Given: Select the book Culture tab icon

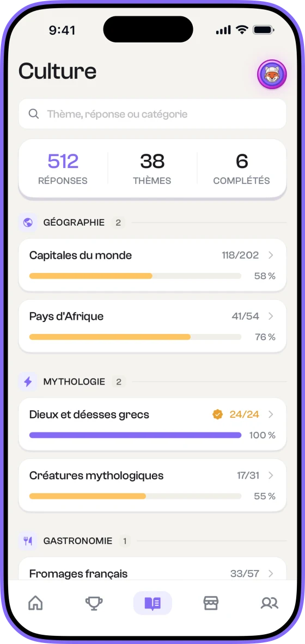Looking at the screenshot, I should click(152, 603).
